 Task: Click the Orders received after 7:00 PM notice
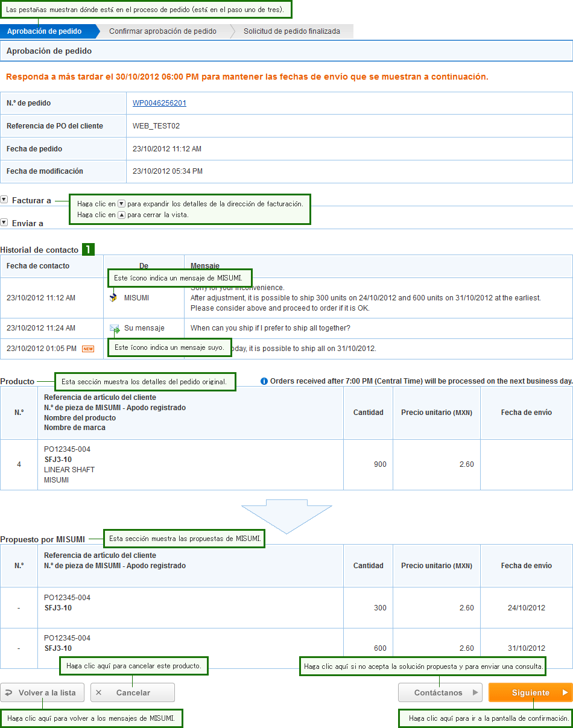click(421, 381)
